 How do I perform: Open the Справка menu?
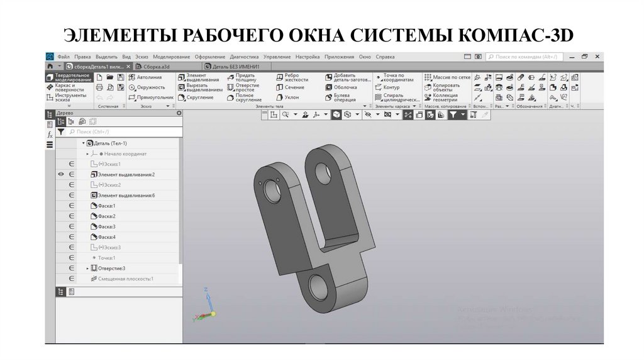tap(385, 57)
